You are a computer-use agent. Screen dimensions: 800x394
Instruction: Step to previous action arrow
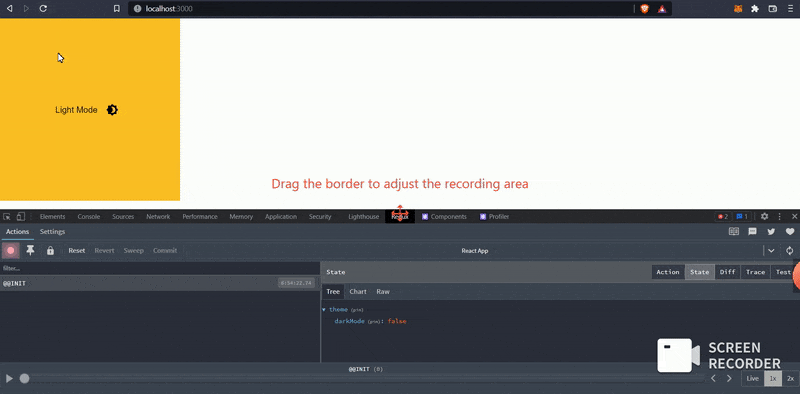[x=713, y=378]
